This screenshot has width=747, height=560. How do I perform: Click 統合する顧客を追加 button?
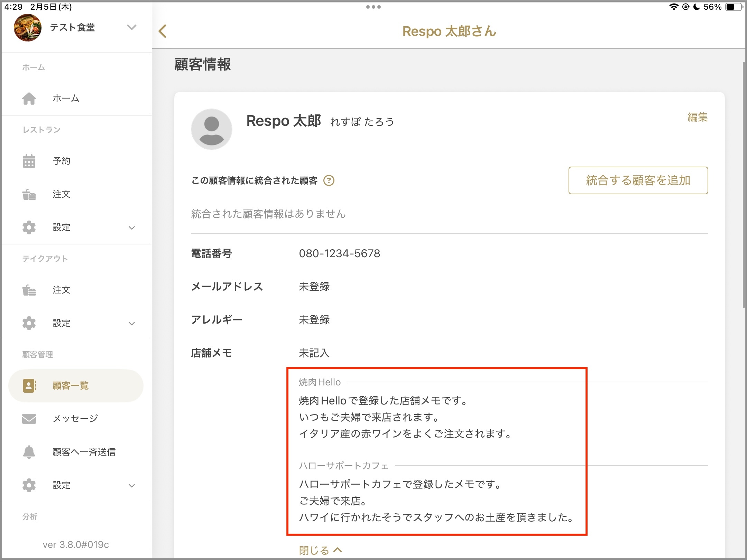click(638, 180)
